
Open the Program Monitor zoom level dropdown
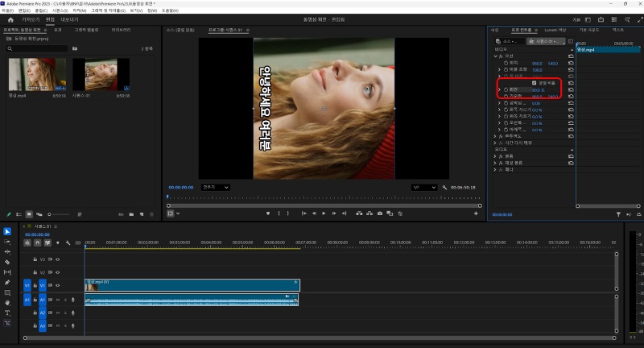[215, 187]
